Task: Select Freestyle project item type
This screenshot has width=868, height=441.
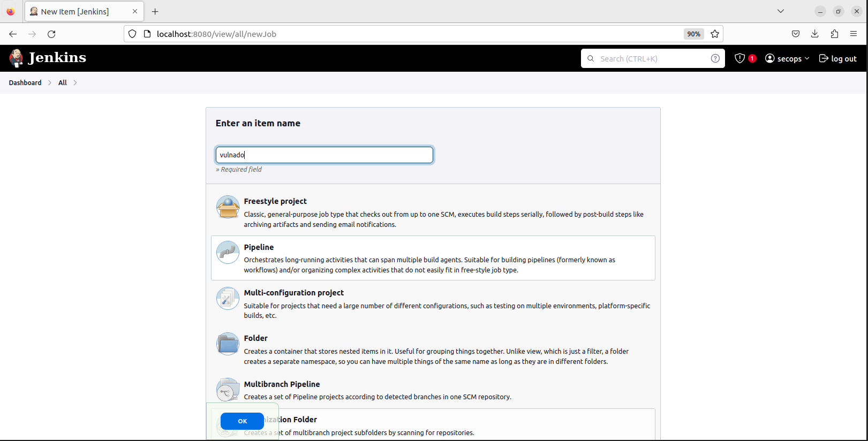Action: coord(433,212)
